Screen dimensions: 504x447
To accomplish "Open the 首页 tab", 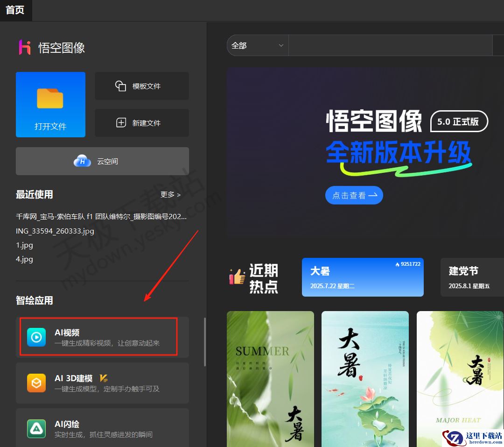I will (15, 10).
